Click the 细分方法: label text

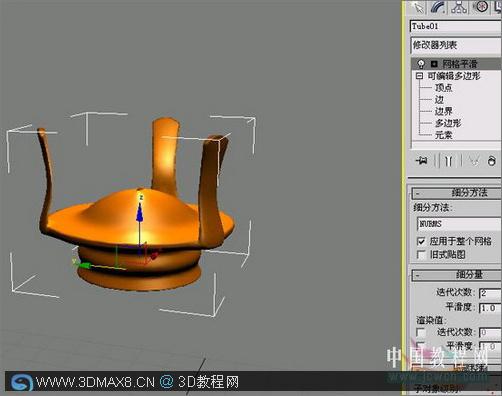[x=433, y=208]
